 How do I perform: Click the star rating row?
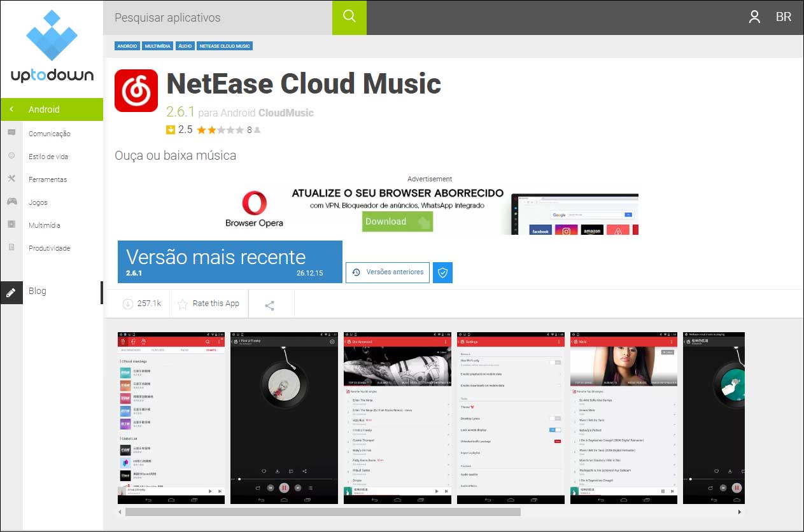(x=220, y=130)
